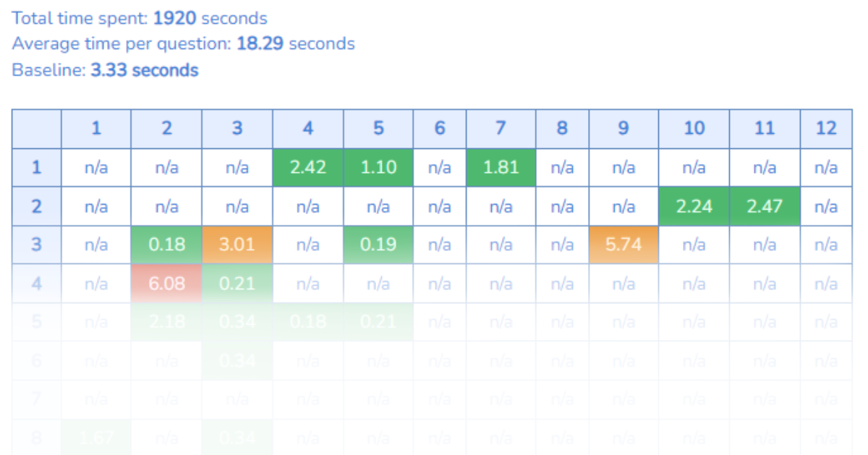The width and height of the screenshot is (868, 455).
Task: Click row header 2
Action: click(36, 206)
